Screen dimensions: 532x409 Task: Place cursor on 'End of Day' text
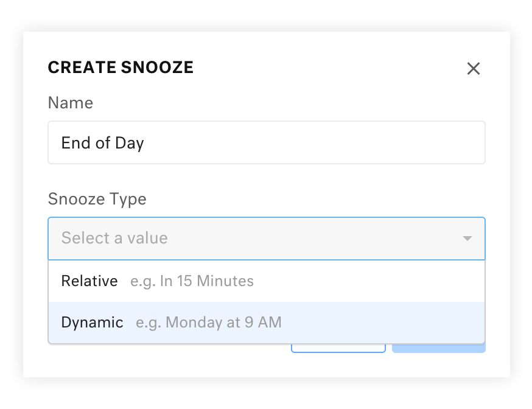pyautogui.click(x=102, y=143)
